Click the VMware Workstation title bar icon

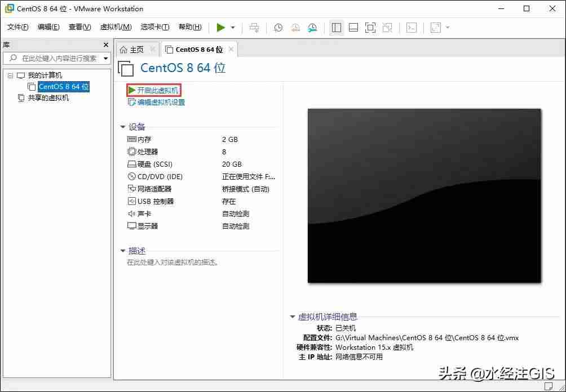click(9, 8)
